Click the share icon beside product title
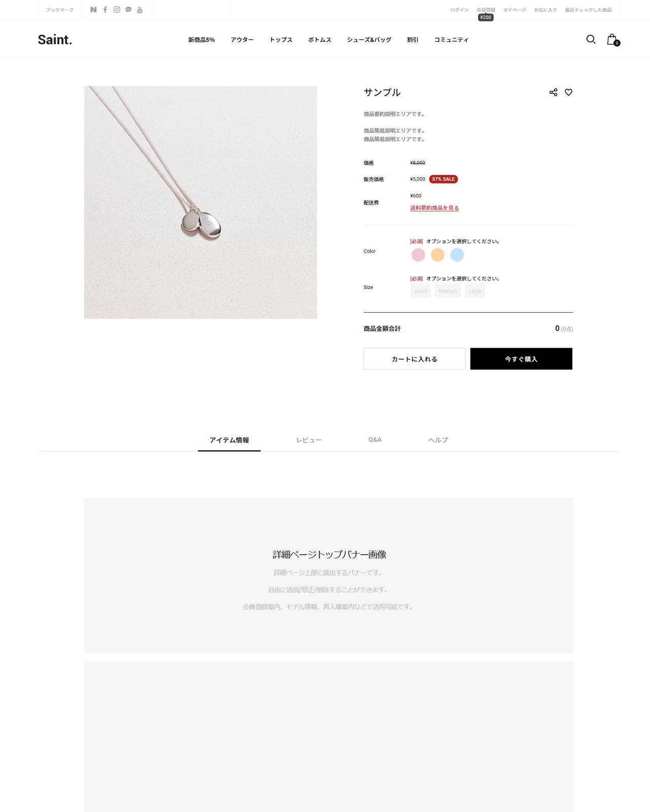650x812 pixels. pos(553,92)
